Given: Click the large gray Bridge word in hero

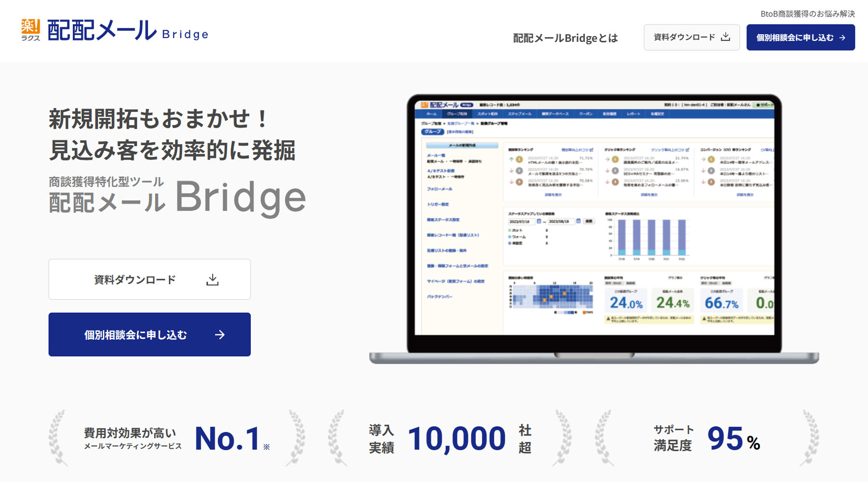Looking at the screenshot, I should (241, 199).
